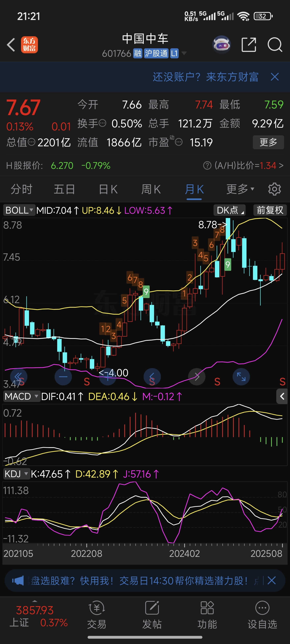Image resolution: width=290 pixels, height=644 pixels.
Task: Collapse side panel chevron beside MACD
Action: pyautogui.click(x=282, y=396)
